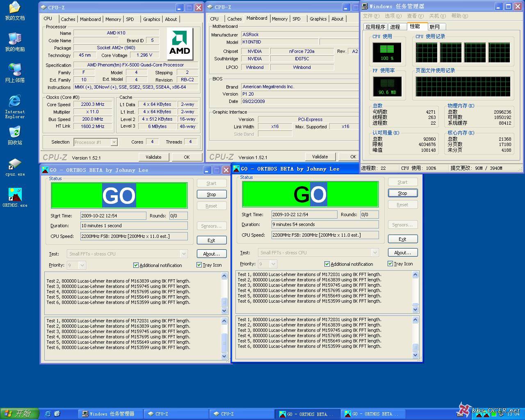
Task: Open the SPD tab in right CPU-Z window
Action: [297, 19]
